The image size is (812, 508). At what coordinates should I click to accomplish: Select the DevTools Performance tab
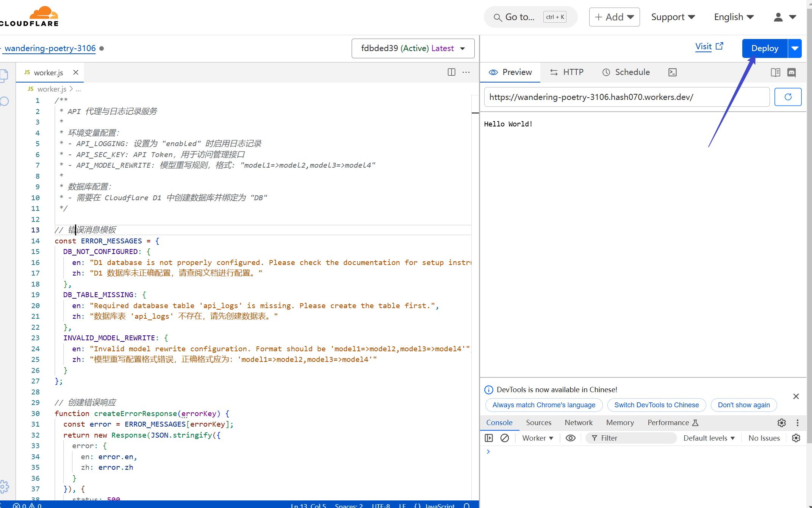[673, 423]
